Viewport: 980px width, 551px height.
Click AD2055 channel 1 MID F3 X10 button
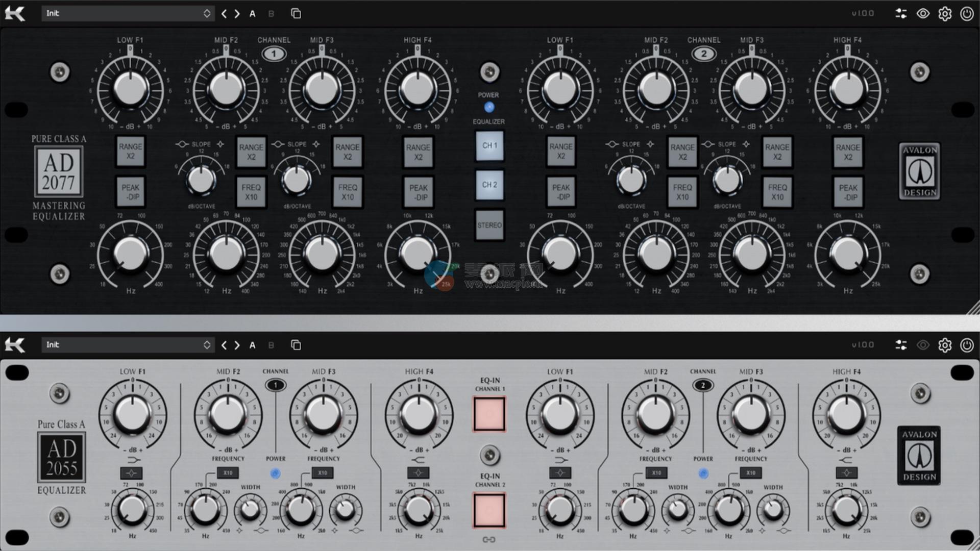click(x=323, y=473)
